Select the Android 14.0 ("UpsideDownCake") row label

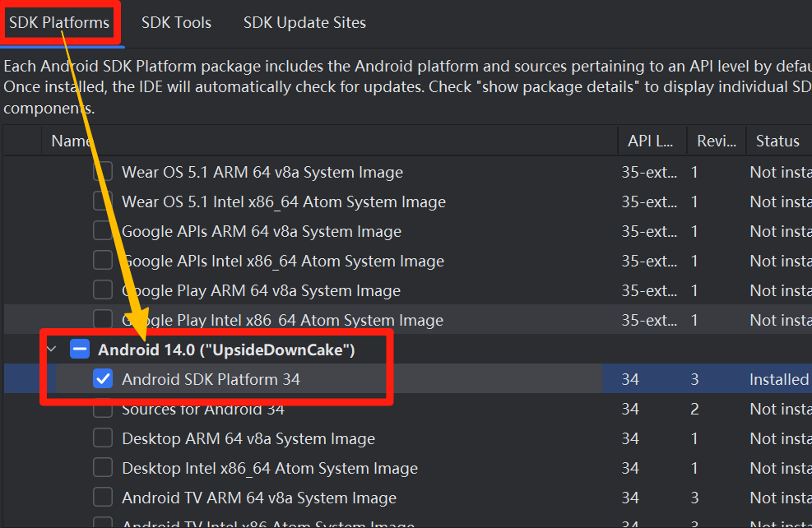(226, 350)
